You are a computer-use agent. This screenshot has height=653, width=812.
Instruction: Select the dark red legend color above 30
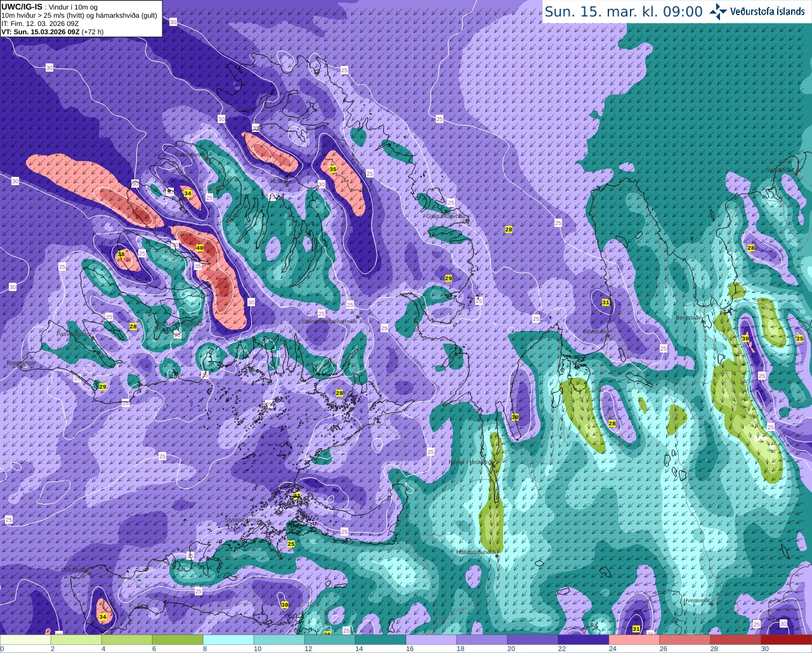point(787,640)
